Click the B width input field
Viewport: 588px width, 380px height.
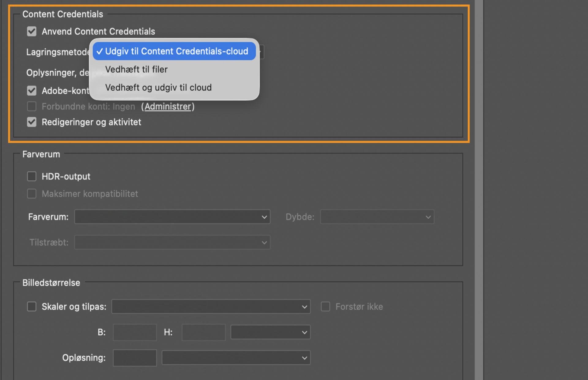coord(135,332)
